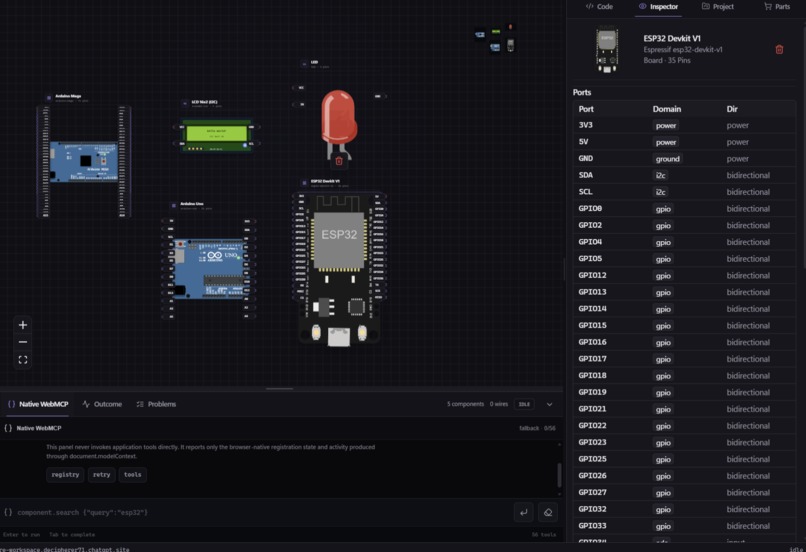Image resolution: width=806 pixels, height=552 pixels.
Task: Select the GPIO27 port row
Action: pyautogui.click(x=684, y=492)
